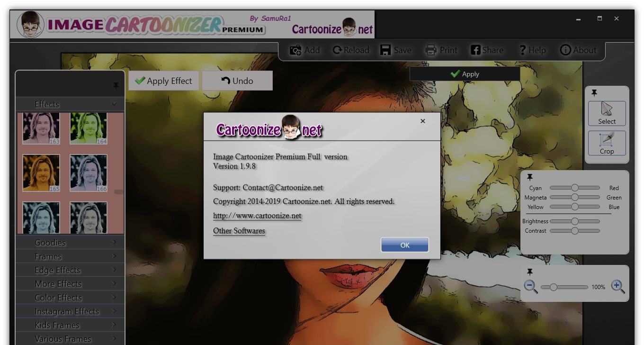Screen dimensions: 644x345
Task: Toggle pin on the zoom panel
Action: [530, 272]
